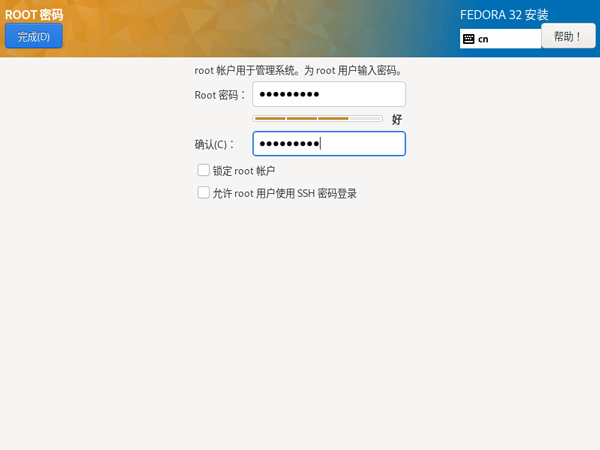Click the keyboard layout icon

468,39
